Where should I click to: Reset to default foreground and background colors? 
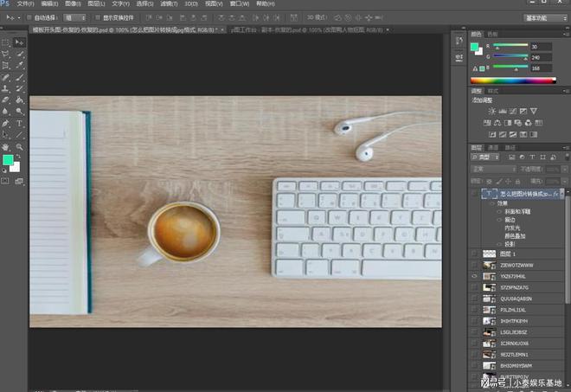coord(4,170)
